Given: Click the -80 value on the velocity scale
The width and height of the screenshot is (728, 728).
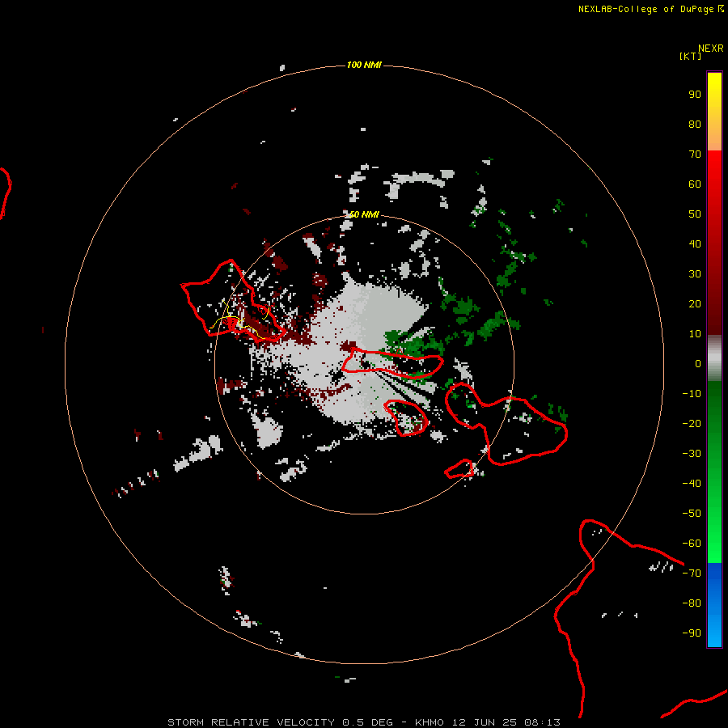Looking at the screenshot, I should pyautogui.click(x=692, y=603).
